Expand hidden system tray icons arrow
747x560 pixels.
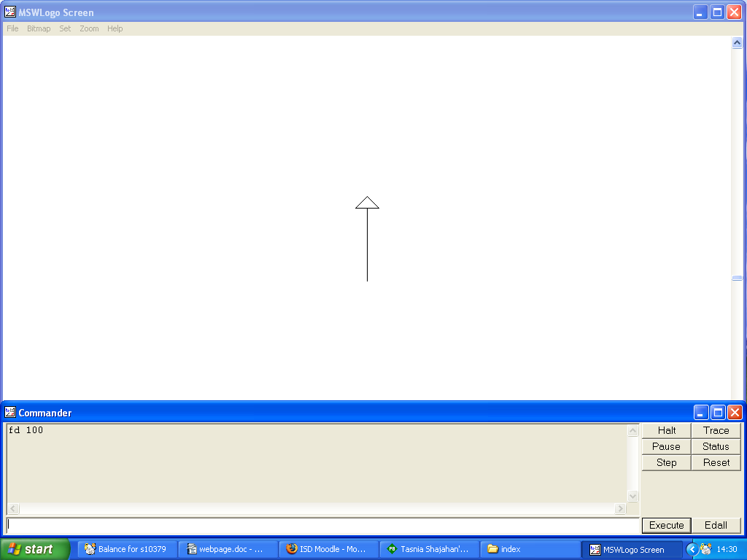(x=692, y=549)
